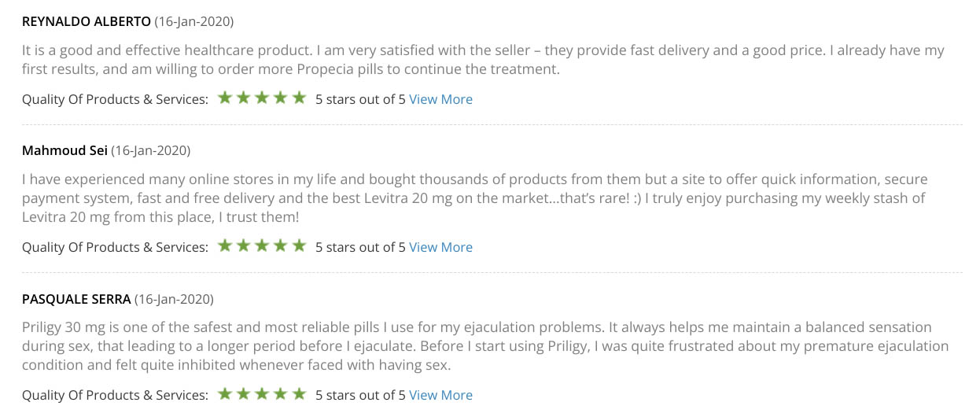This screenshot has height=417, width=980.
Task: Click fourth star in Mahmoud Sei's rating
Action: pyautogui.click(x=281, y=246)
